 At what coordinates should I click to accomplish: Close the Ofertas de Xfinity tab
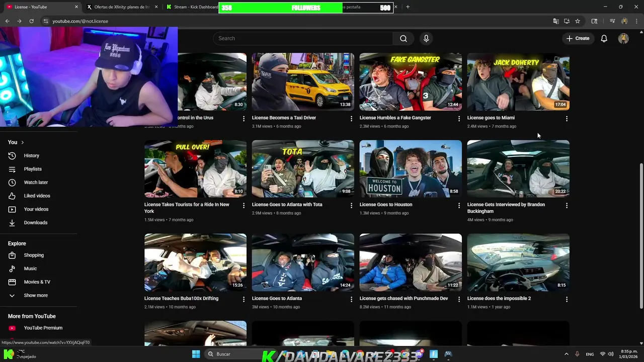(156, 7)
